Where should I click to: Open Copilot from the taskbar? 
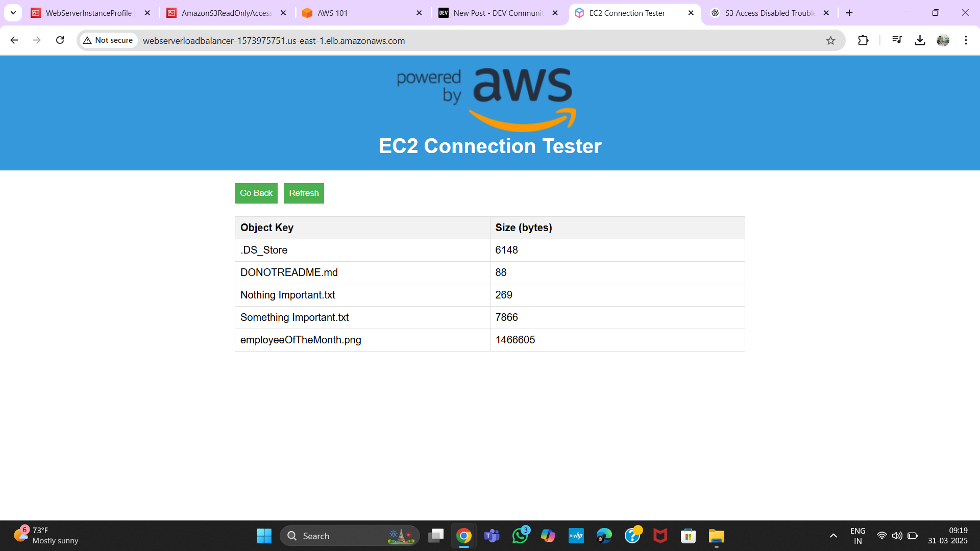click(x=548, y=536)
